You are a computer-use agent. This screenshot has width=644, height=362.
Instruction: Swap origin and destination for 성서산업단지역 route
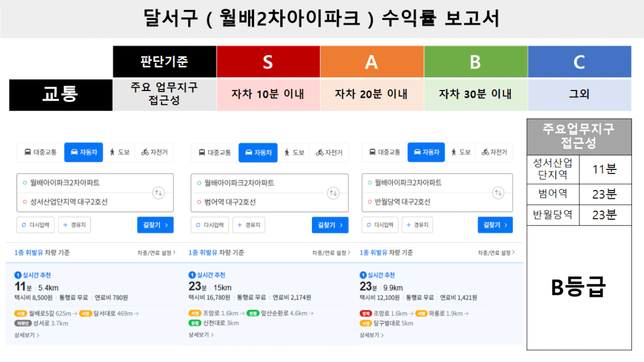pyautogui.click(x=158, y=193)
